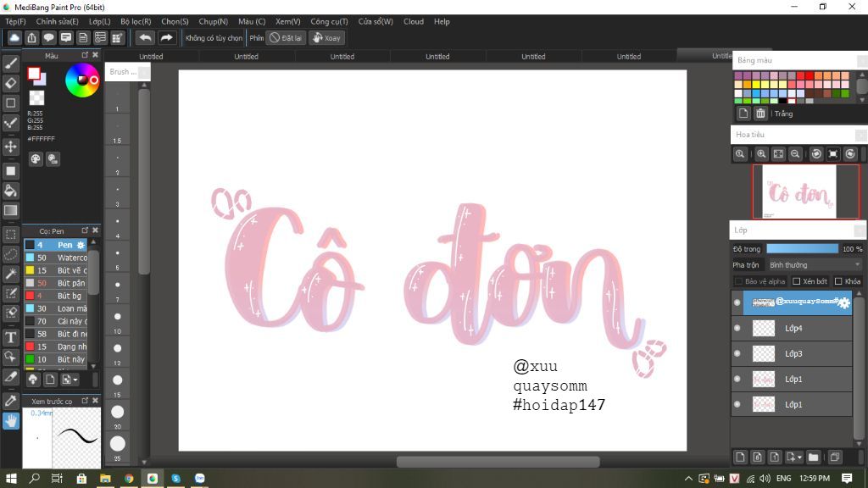Open the Cloud menu

414,21
